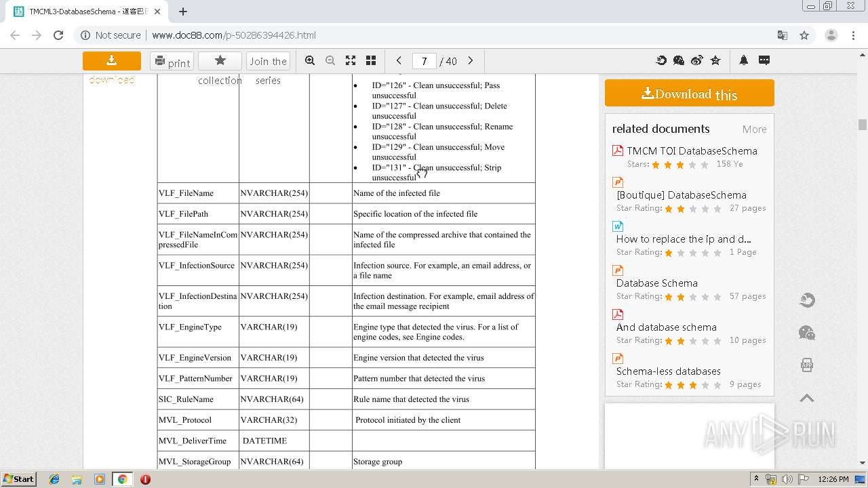Zoom in on the document

coord(310,60)
